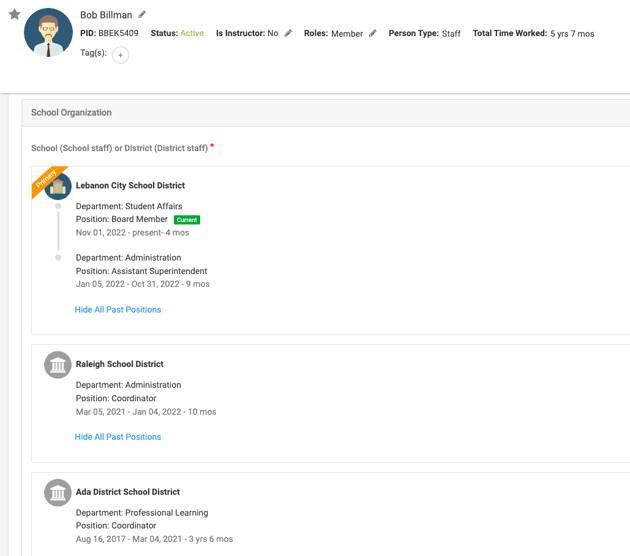The image size is (630, 556).
Task: Select the Ada District School District title
Action: [x=128, y=492]
